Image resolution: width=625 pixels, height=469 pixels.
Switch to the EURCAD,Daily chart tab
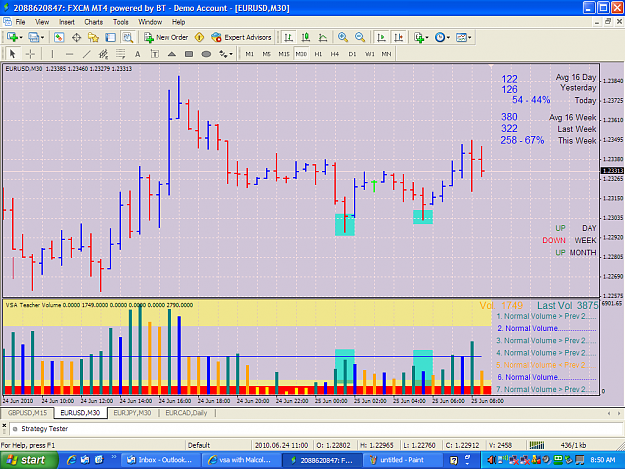coord(186,413)
